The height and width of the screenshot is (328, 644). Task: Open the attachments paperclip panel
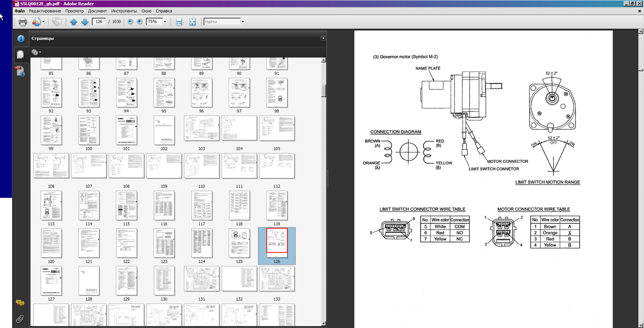pos(20,319)
